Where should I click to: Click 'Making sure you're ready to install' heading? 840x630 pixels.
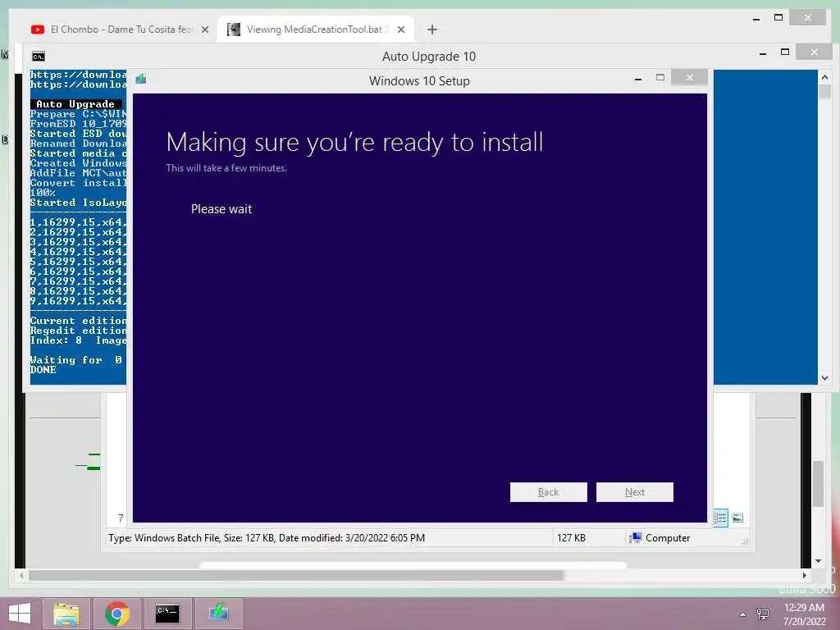pyautogui.click(x=354, y=143)
